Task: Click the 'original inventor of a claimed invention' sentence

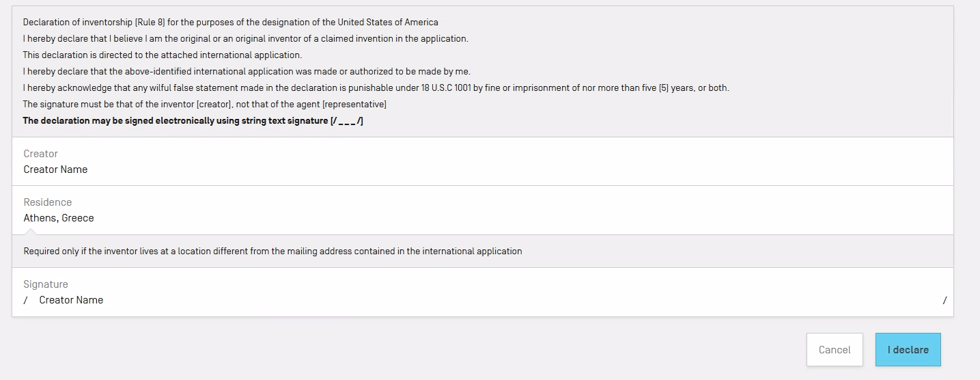Action: (x=245, y=39)
